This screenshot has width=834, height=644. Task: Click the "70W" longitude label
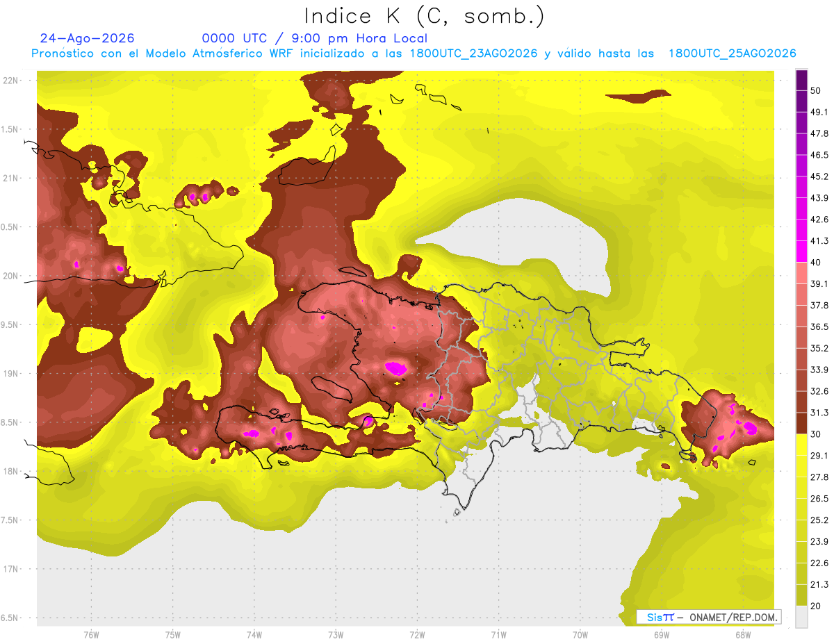point(580,635)
